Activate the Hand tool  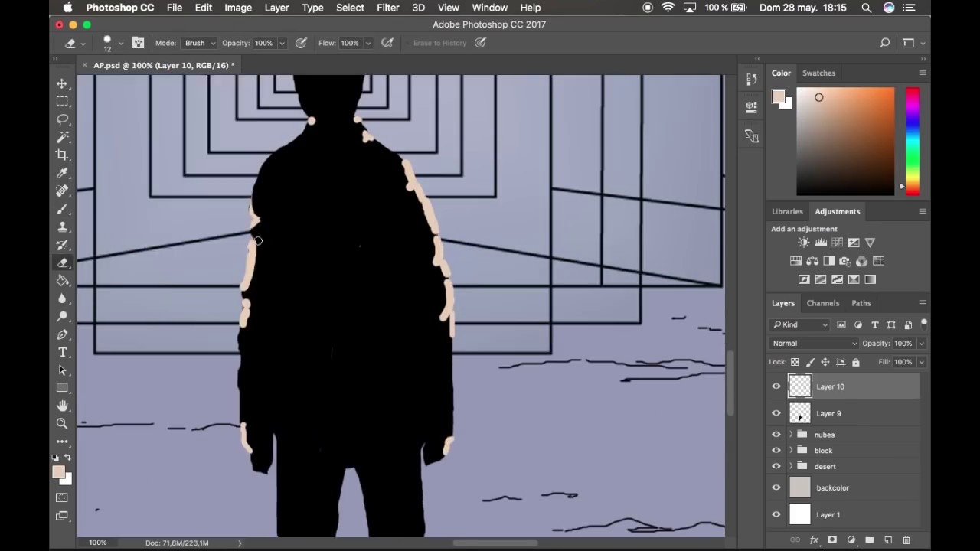[62, 406]
